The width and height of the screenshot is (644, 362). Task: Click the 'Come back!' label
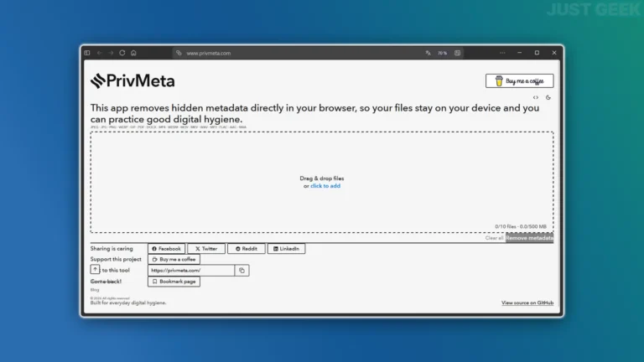click(106, 282)
